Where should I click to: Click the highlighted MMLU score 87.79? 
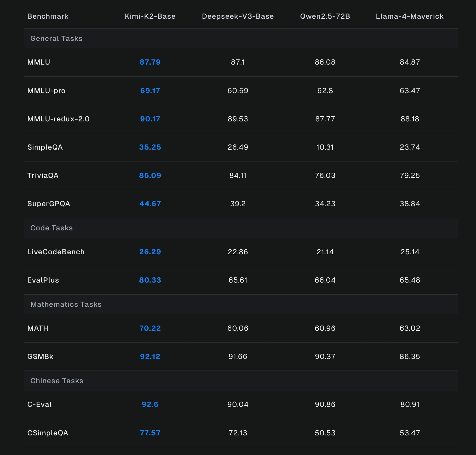tap(150, 62)
